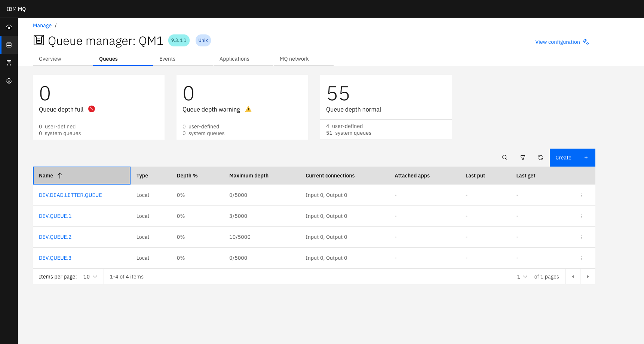The image size is (644, 344).
Task: Go to the next page of queues
Action: [588, 276]
